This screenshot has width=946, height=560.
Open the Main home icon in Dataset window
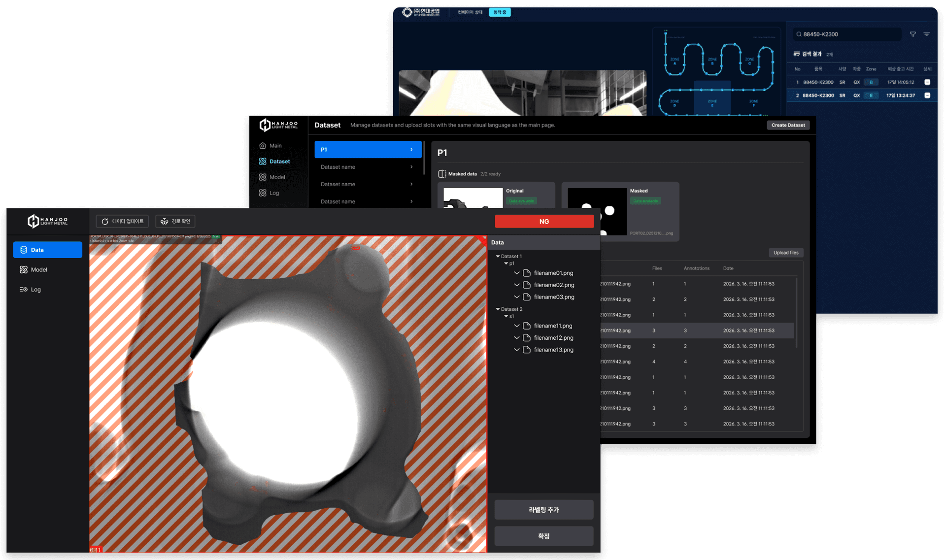263,146
